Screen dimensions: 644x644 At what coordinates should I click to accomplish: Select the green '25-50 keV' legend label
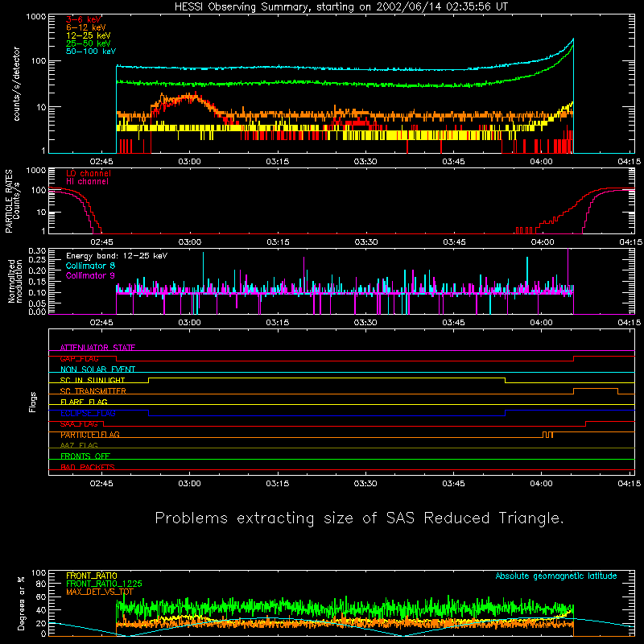coord(89,43)
